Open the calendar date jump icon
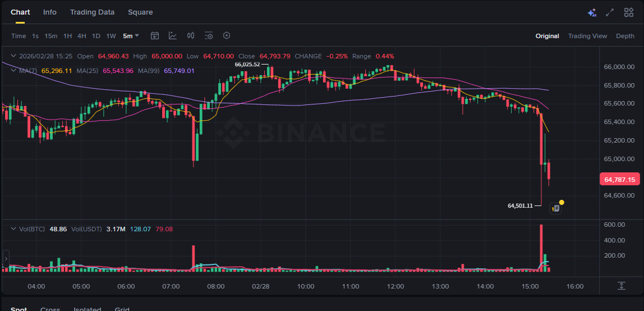 tap(155, 36)
